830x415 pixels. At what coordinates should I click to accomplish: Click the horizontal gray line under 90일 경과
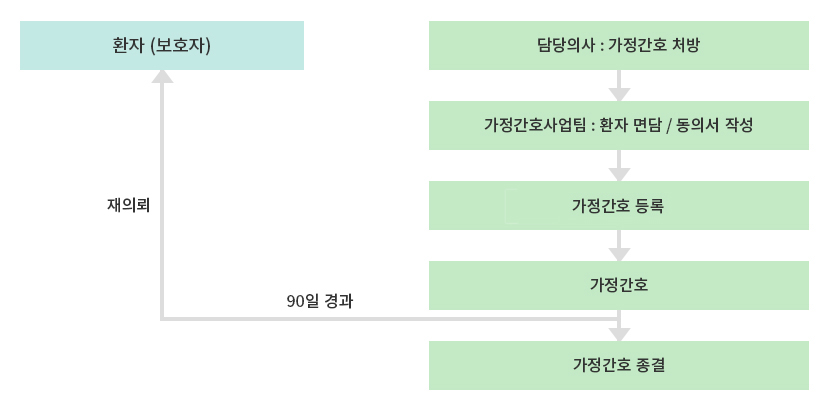coord(390,319)
